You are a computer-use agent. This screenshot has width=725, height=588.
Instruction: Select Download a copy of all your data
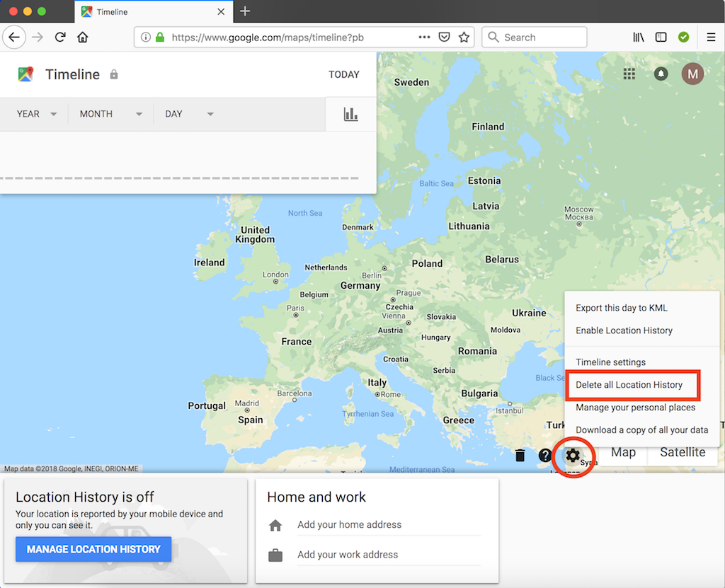tap(641, 430)
